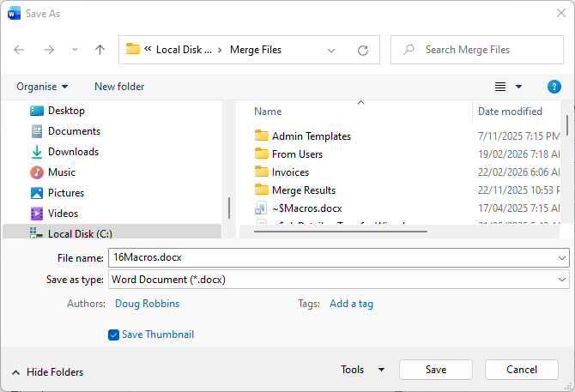The width and height of the screenshot is (575, 392).
Task: Select Pictures in the navigation pane
Action: [x=66, y=193]
